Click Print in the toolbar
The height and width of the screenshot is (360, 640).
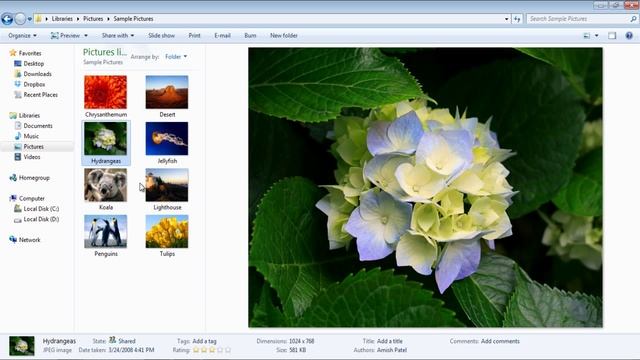click(x=194, y=36)
